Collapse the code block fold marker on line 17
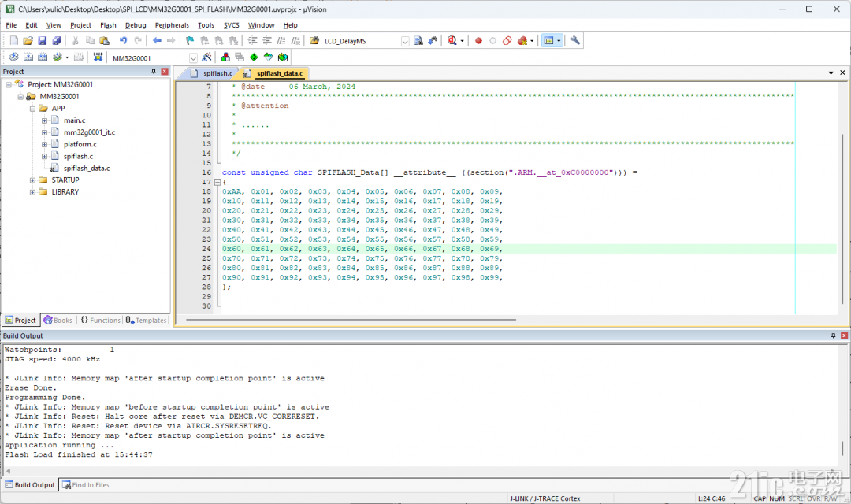This screenshot has height=504, width=851. [217, 182]
